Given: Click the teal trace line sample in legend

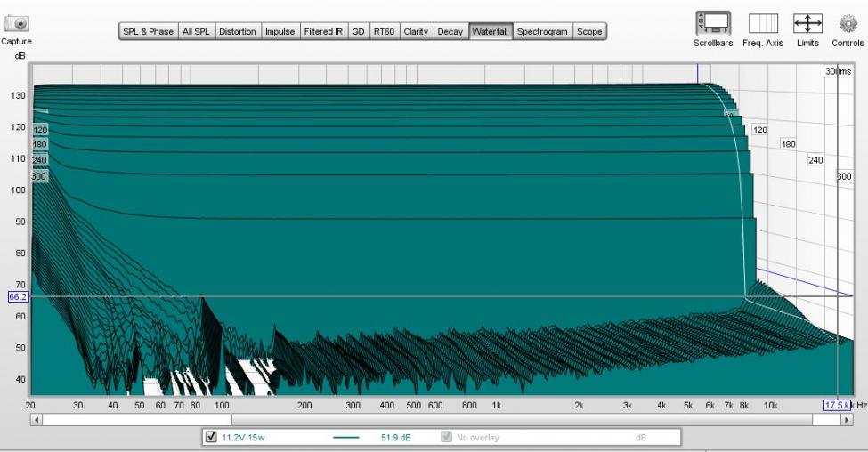Looking at the screenshot, I should pos(345,437).
